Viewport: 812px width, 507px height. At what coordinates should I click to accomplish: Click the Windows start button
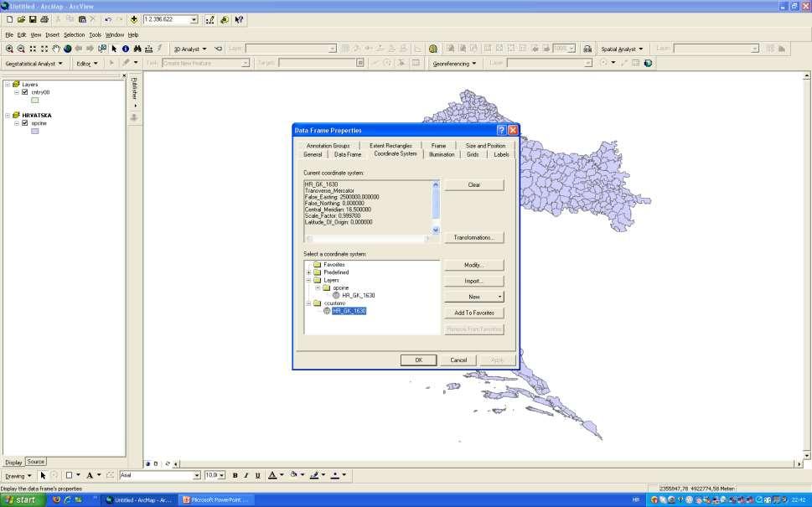click(x=23, y=499)
